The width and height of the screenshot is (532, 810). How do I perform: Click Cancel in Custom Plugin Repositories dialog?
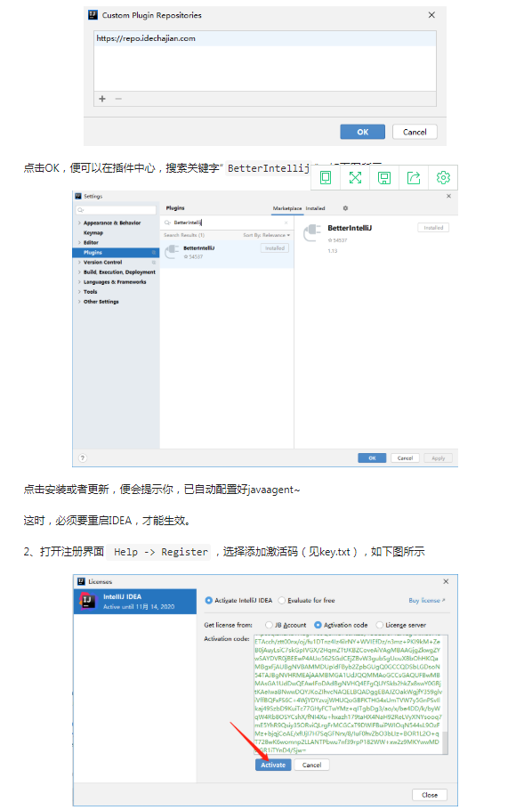tap(415, 132)
